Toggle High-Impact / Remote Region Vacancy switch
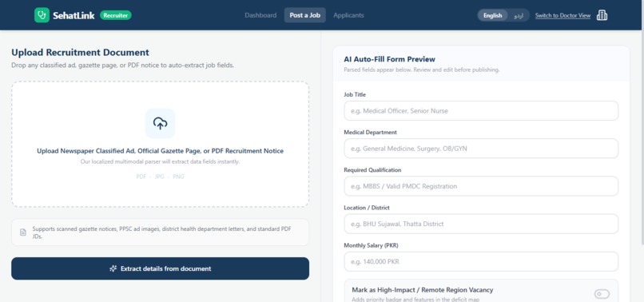Image resolution: width=644 pixels, height=302 pixels. [602, 294]
